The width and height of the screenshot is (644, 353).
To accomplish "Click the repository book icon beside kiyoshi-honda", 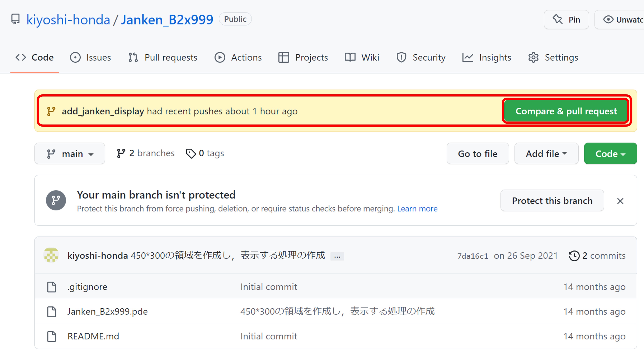I will (x=15, y=19).
